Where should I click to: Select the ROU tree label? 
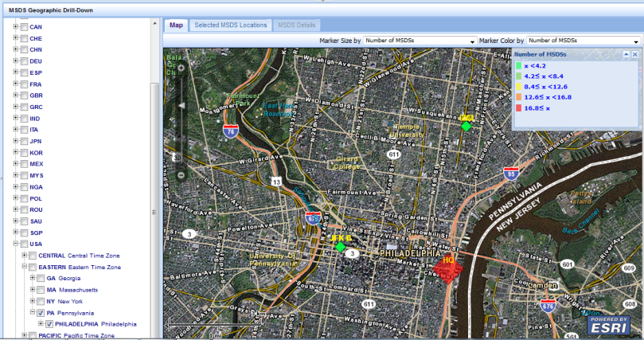coord(36,209)
